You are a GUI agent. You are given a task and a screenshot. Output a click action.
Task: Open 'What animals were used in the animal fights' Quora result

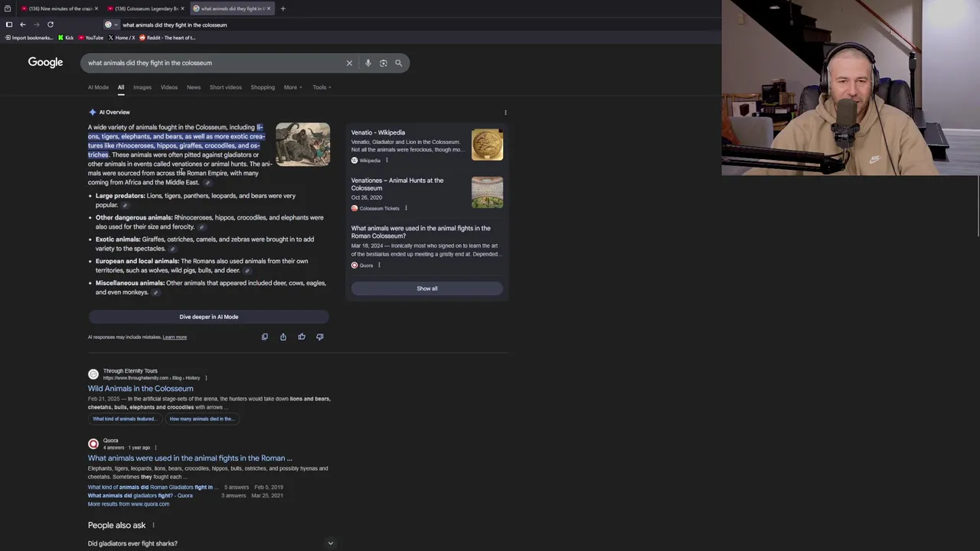(x=190, y=458)
